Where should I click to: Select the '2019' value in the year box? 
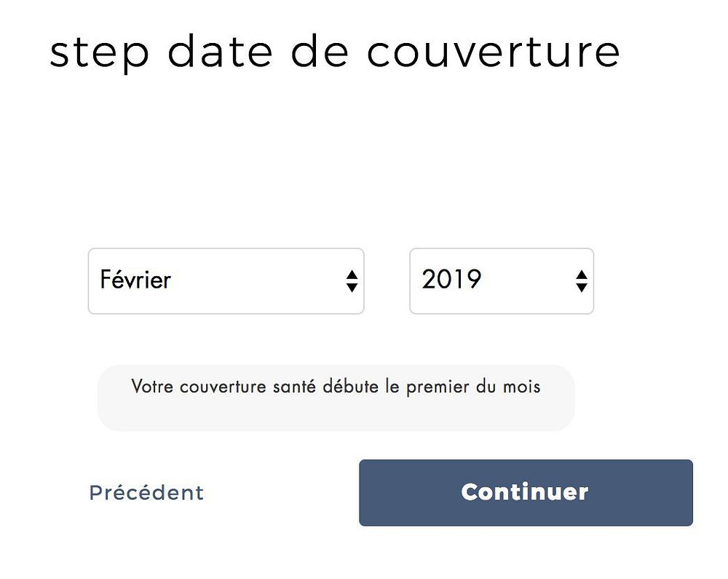click(451, 280)
